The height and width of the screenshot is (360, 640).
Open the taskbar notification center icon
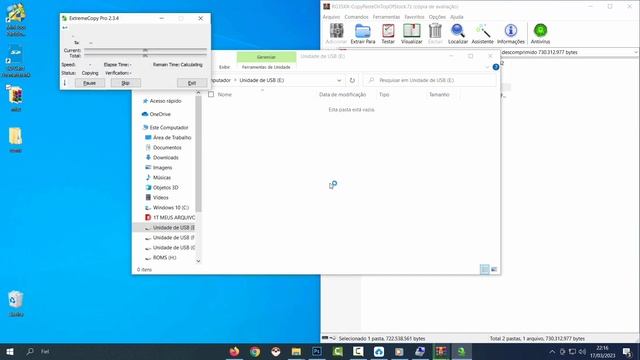(x=627, y=351)
